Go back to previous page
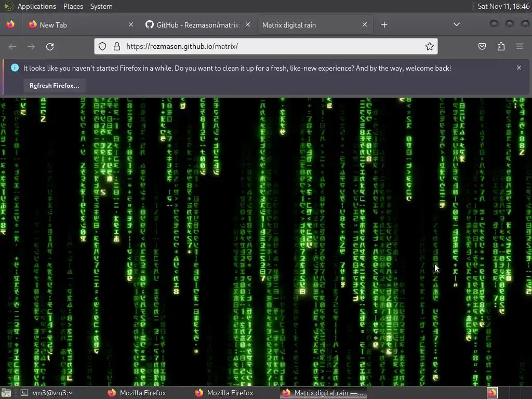The image size is (532, 399). coord(12,46)
